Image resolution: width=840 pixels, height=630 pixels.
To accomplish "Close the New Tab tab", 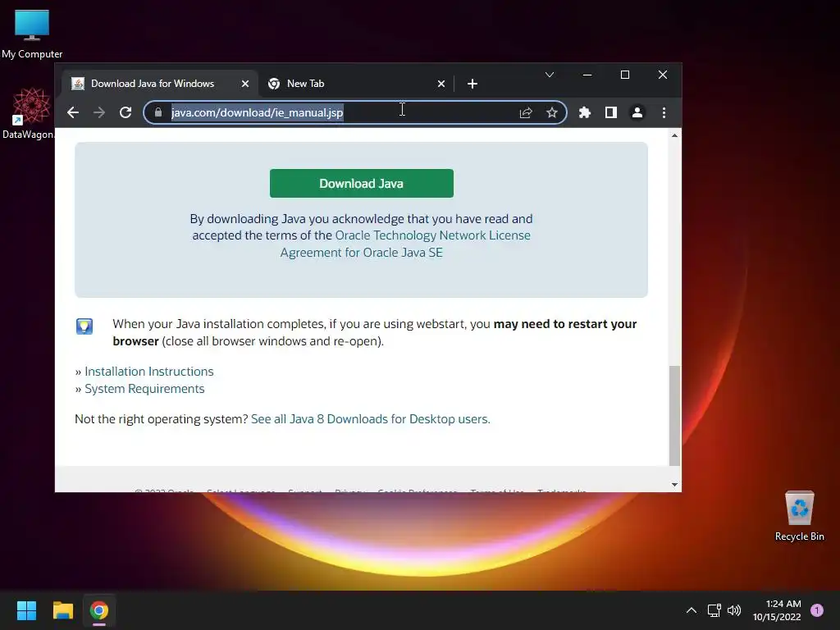I will click(441, 84).
